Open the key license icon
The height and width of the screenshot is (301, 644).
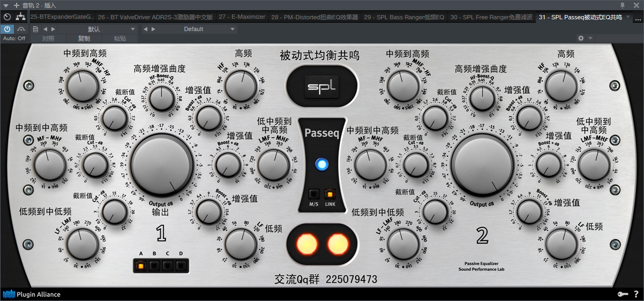pyautogui.click(x=623, y=294)
